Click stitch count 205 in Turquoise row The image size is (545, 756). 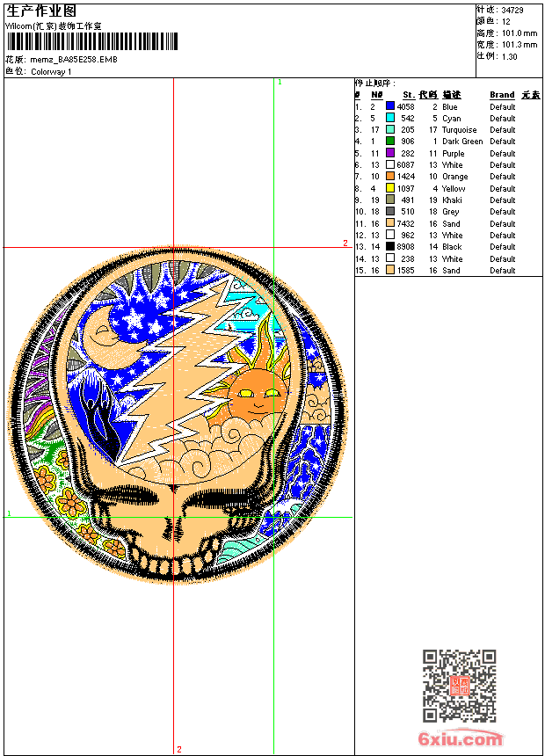(408, 130)
